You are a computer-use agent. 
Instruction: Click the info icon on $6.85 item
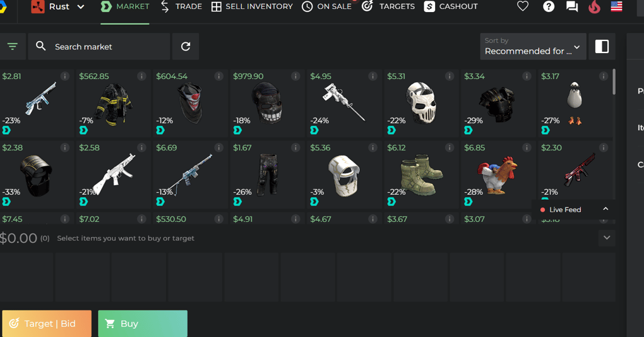click(527, 147)
